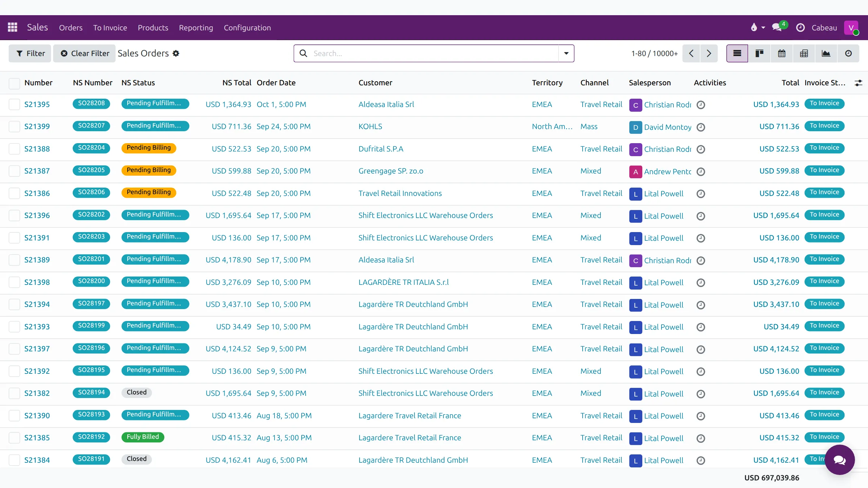This screenshot has height=488, width=868.
Task: Open the Reporting menu
Action: pos(196,27)
